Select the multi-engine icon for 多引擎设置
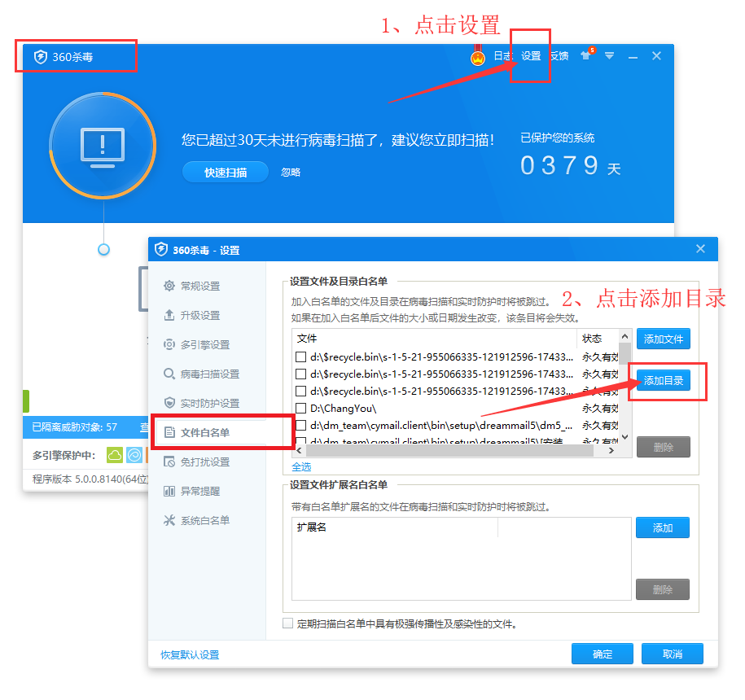745x700 pixels. pyautogui.click(x=169, y=344)
